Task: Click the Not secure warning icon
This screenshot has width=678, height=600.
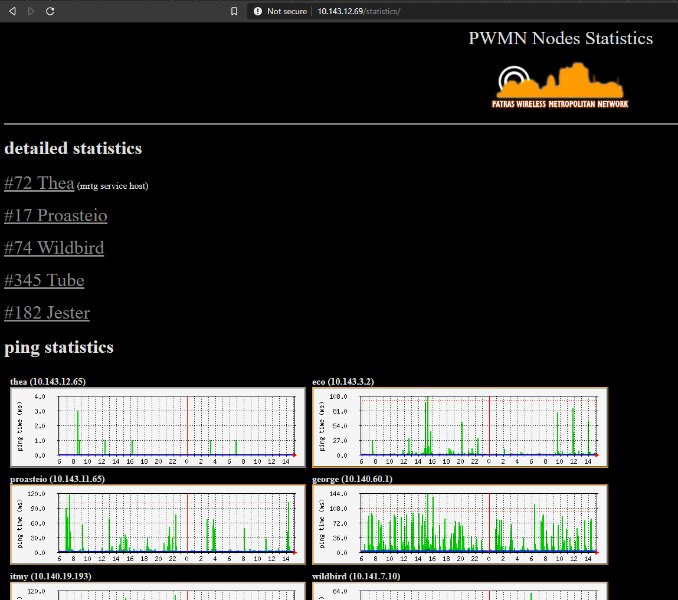Action: 258,10
